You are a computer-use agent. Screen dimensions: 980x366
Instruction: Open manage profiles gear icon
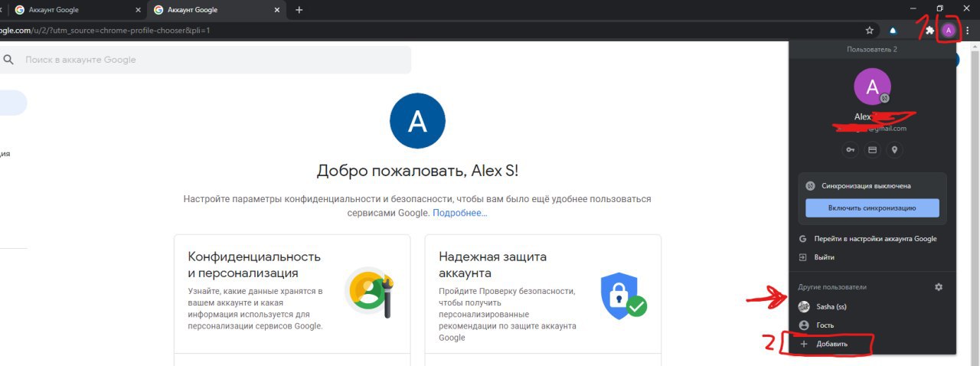[939, 287]
